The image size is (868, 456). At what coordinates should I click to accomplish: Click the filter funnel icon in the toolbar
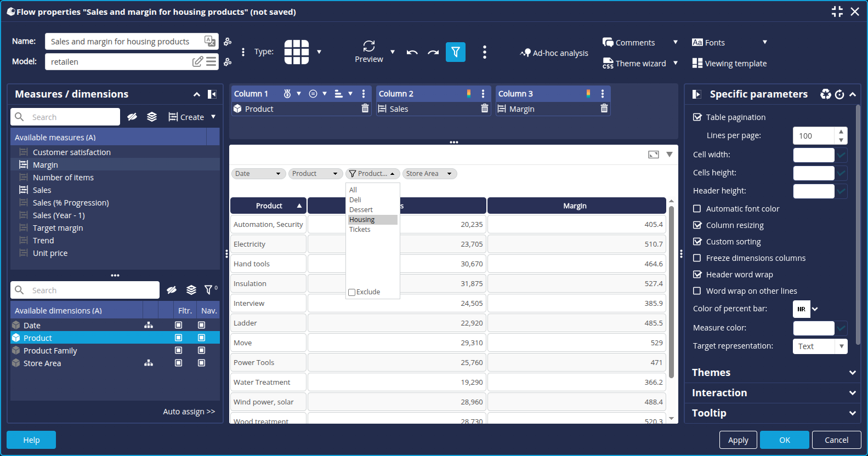click(x=455, y=52)
